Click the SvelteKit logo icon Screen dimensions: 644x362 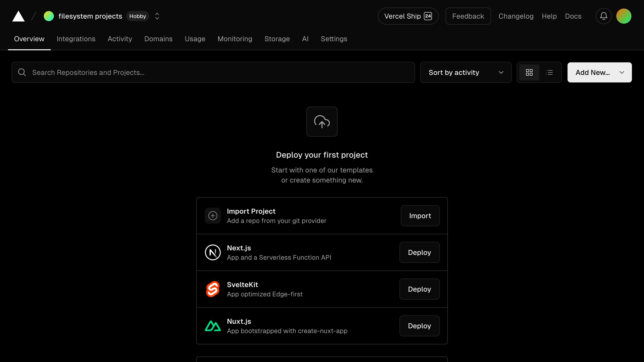(x=213, y=289)
